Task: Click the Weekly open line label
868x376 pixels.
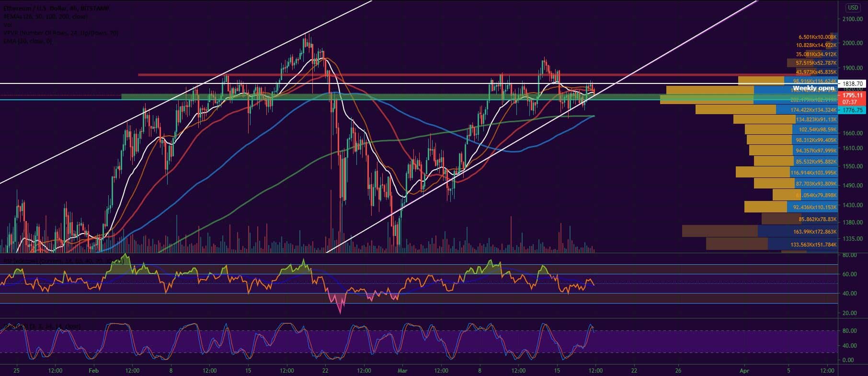Action: tap(813, 88)
